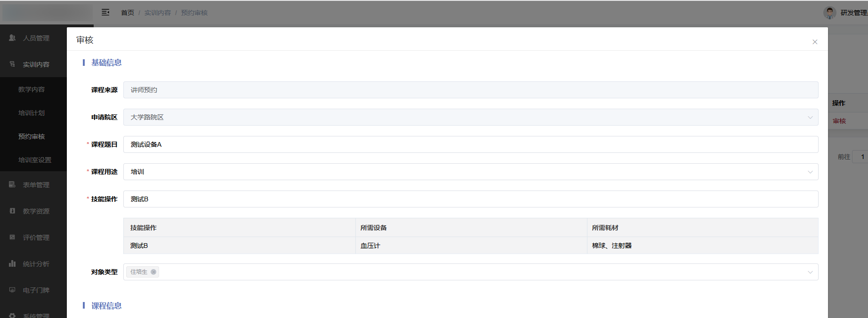The width and height of the screenshot is (868, 318).
Task: Click the 课程来源 field showing 讲师预约
Action: point(471,90)
